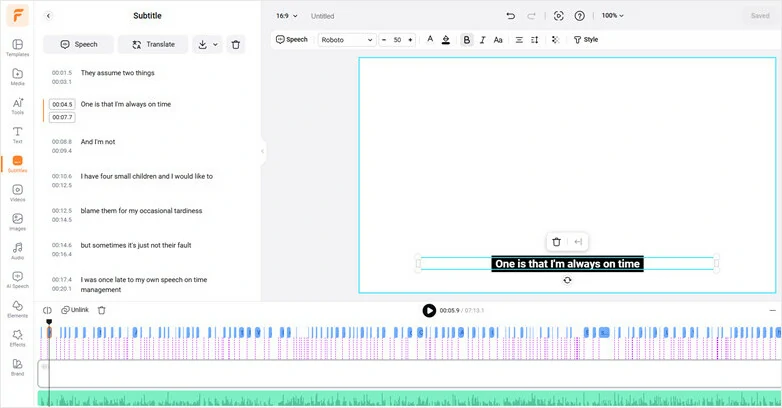This screenshot has height=408, width=782.
Task: Open the line spacing options
Action: point(535,40)
